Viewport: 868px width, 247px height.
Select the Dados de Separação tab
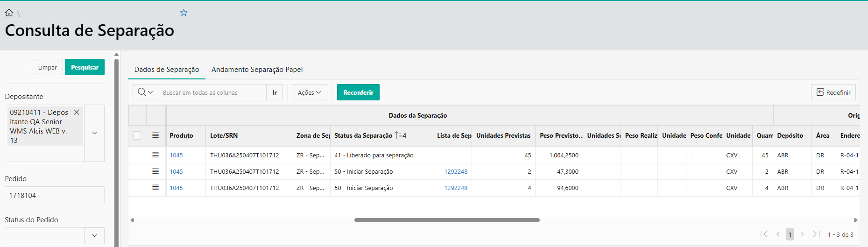click(167, 70)
